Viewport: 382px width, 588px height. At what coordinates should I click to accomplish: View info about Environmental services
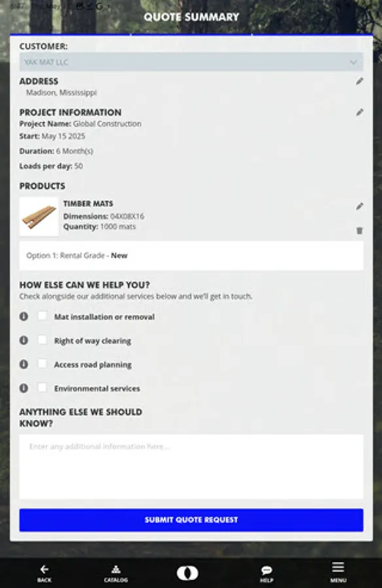(25, 388)
